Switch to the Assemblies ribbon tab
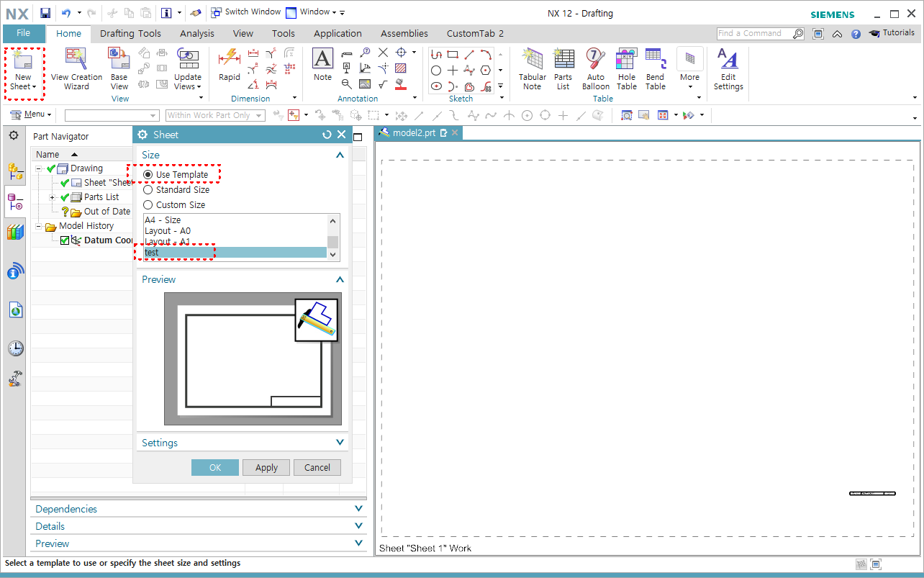 (x=404, y=33)
